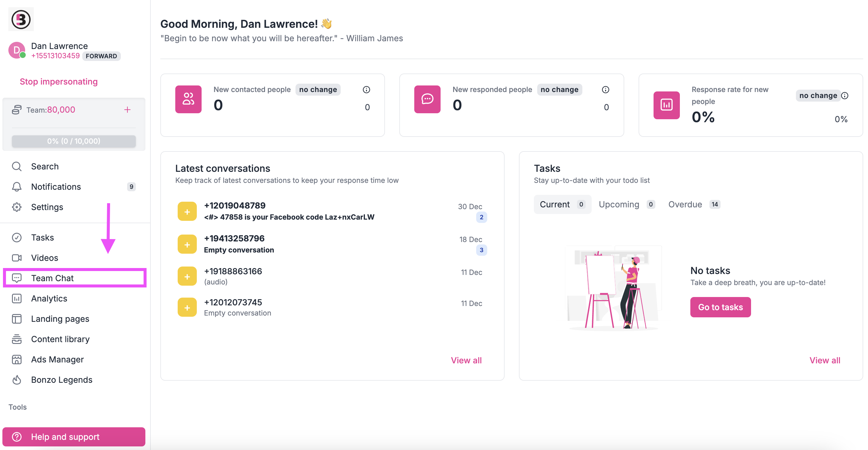This screenshot has width=868, height=450.
Task: Click Stop impersonating link
Action: [59, 82]
